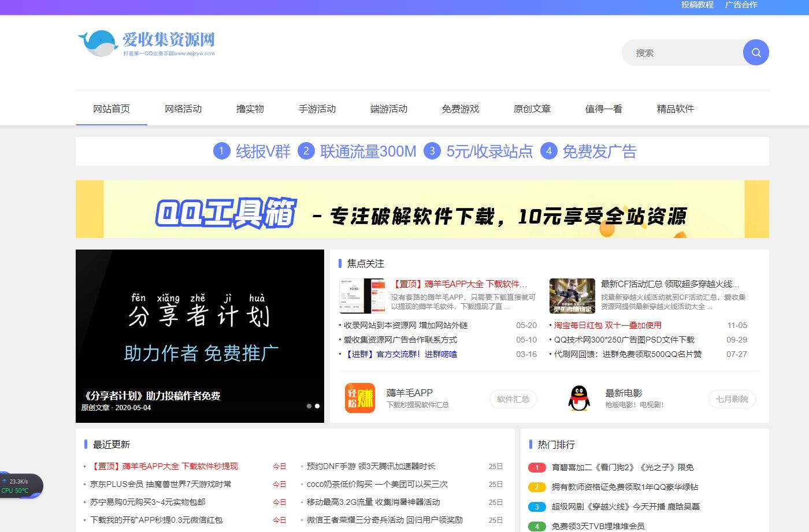This screenshot has height=532, width=809.
Task: Open 淘宝每日红包 双十一叠加使用 article
Action: 608,325
